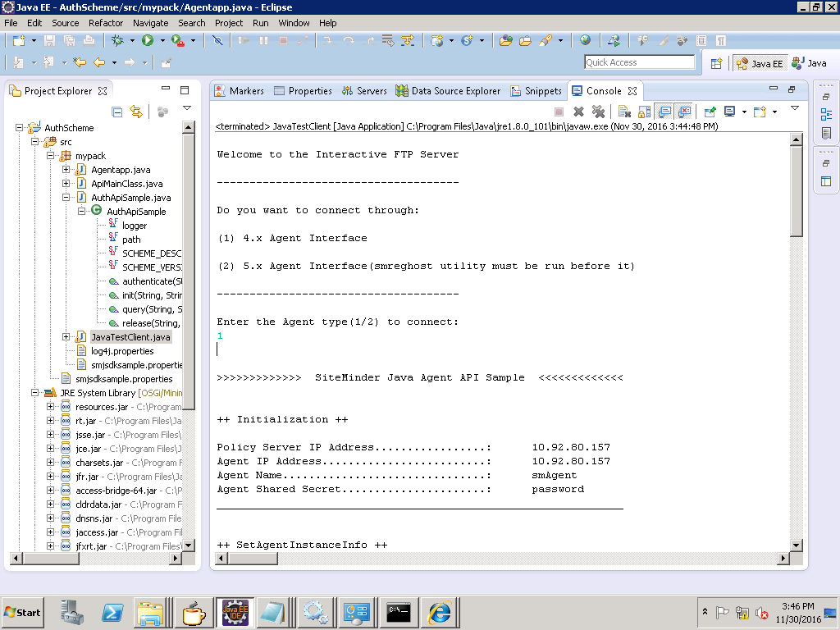
Task: Open Console View Menu triangle
Action: click(795, 108)
